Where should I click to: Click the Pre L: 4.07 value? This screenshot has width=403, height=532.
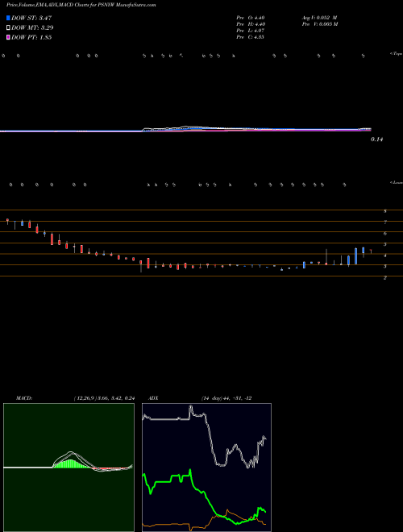coord(251,31)
